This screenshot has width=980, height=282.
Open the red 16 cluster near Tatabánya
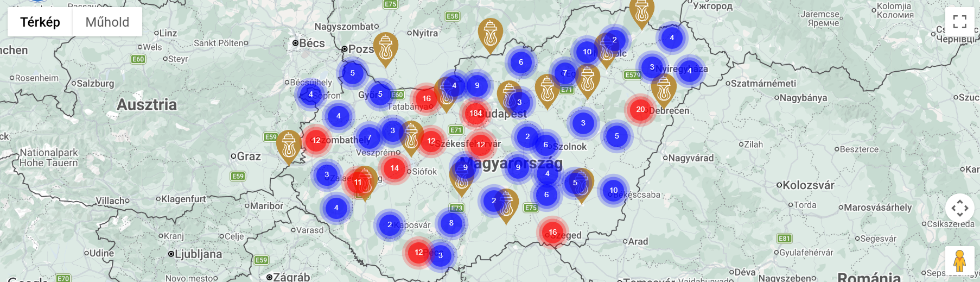pos(427,98)
